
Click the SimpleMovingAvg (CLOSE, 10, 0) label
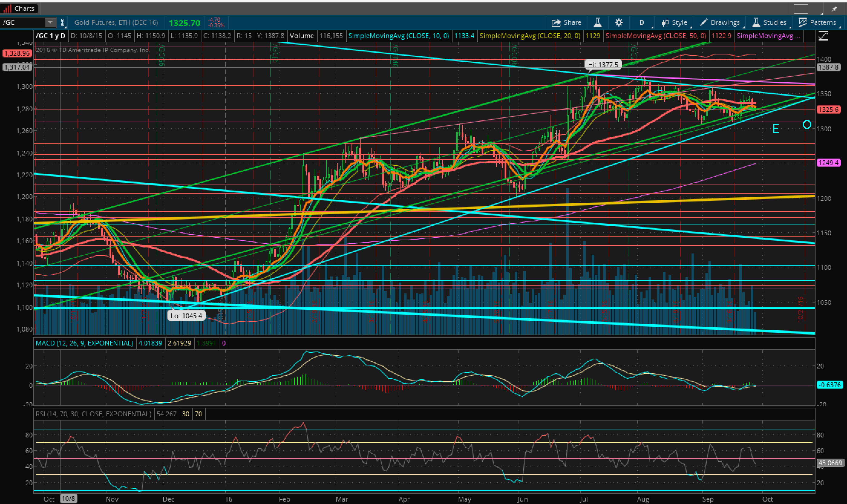pos(398,36)
